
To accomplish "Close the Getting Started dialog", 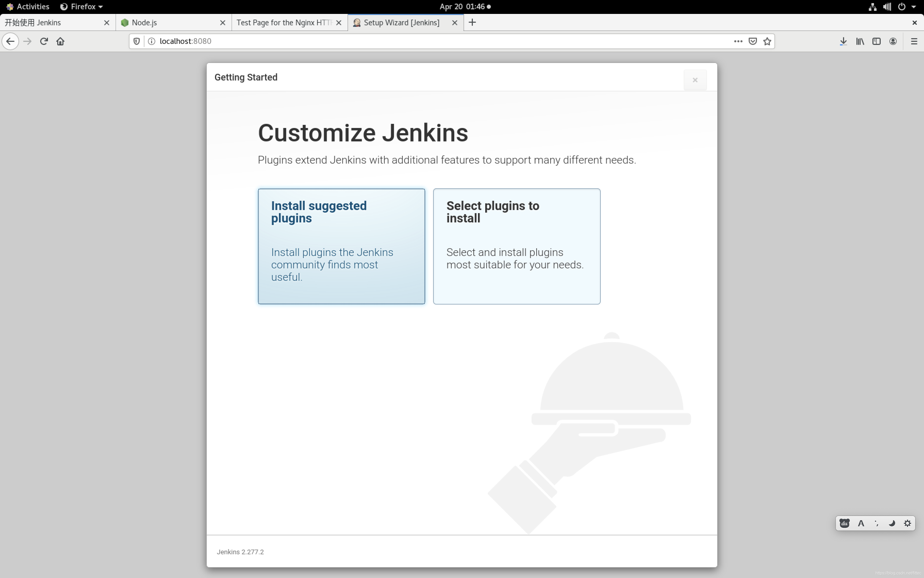I will click(695, 80).
